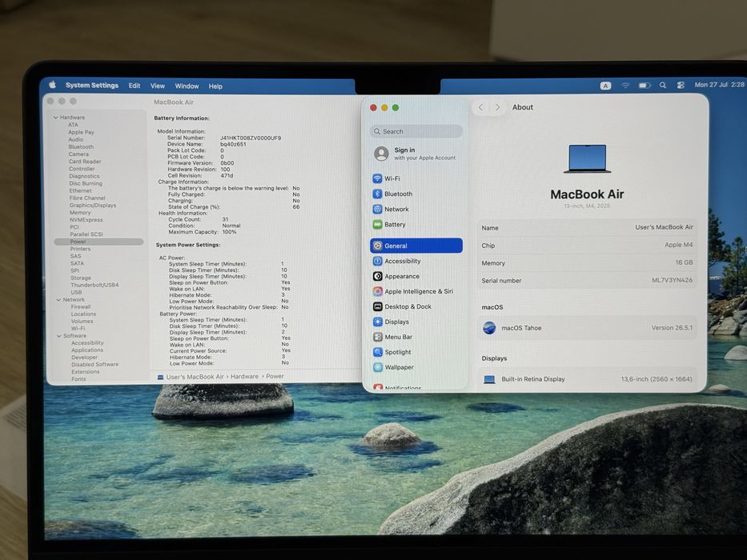This screenshot has width=747, height=560.
Task: Open the Help menu
Action: pos(215,86)
